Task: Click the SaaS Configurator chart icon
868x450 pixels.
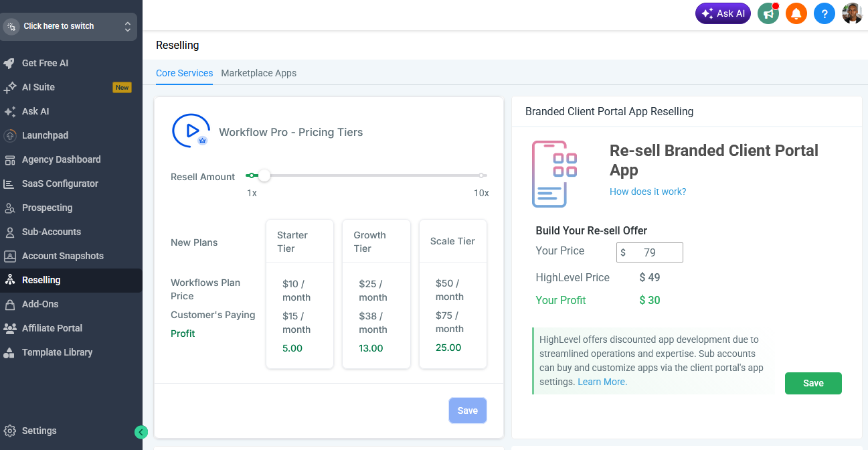Action: 9,183
